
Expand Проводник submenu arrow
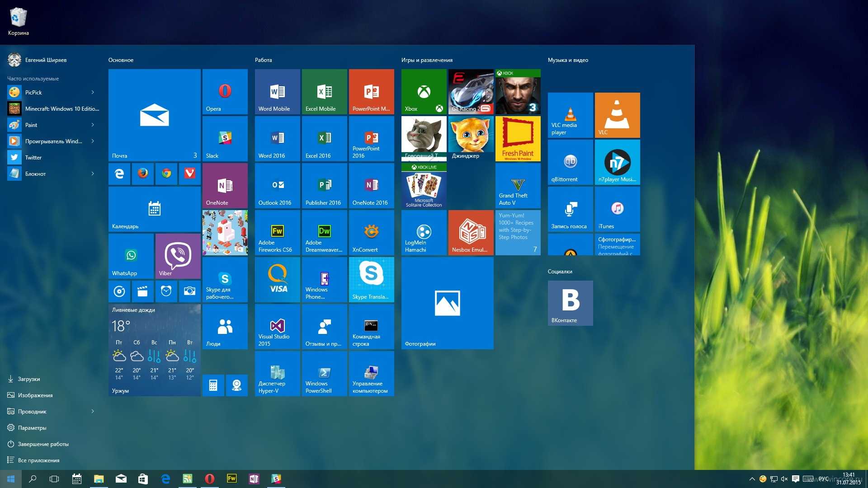pos(93,411)
